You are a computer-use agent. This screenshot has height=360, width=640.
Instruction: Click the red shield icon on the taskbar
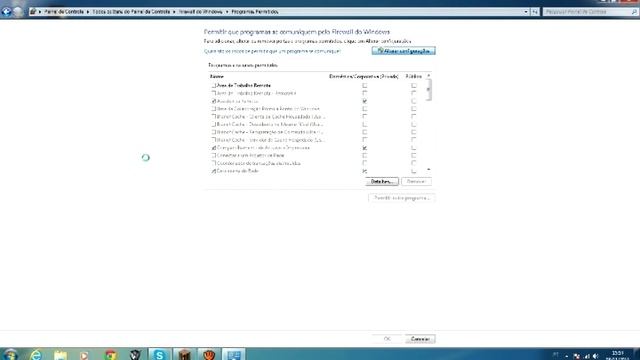click(209, 354)
